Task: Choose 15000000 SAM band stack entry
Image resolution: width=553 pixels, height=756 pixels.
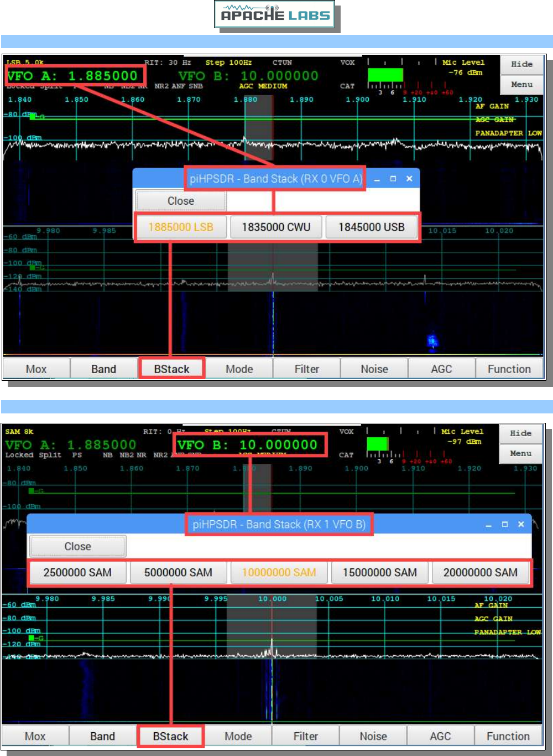Action: 379,573
